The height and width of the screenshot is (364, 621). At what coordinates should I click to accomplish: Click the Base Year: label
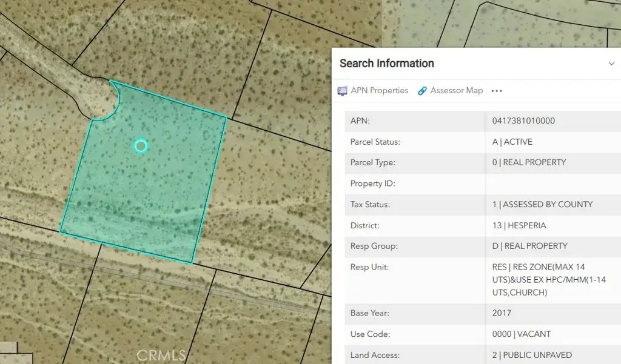click(369, 313)
